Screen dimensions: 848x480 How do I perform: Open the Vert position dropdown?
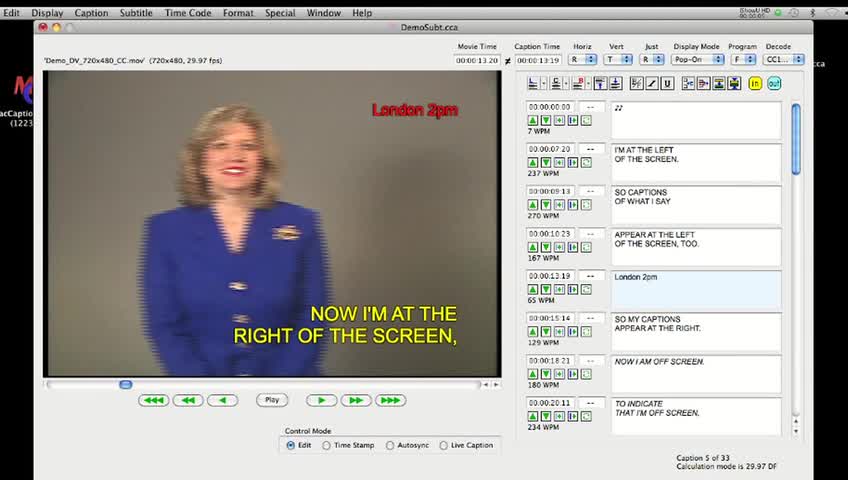[x=619, y=59]
